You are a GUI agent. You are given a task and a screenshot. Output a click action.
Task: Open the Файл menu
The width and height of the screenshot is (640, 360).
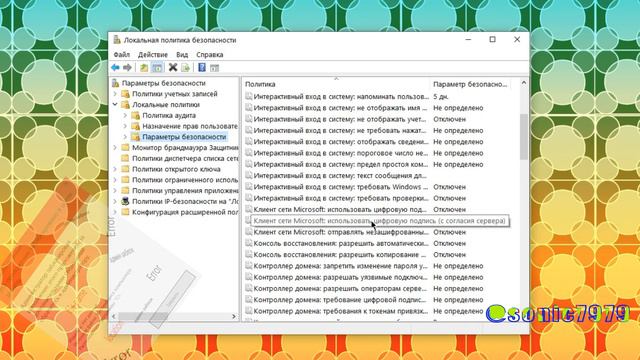tap(122, 54)
